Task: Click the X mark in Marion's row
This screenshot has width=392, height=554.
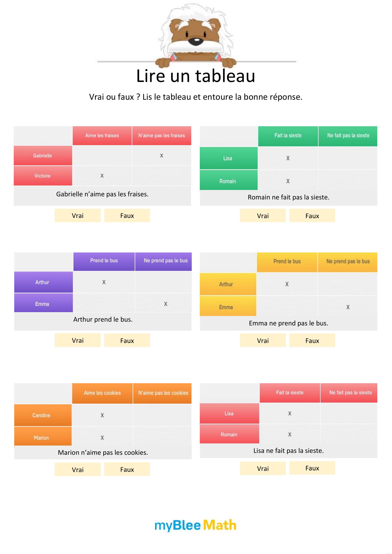Action: pyautogui.click(x=102, y=438)
